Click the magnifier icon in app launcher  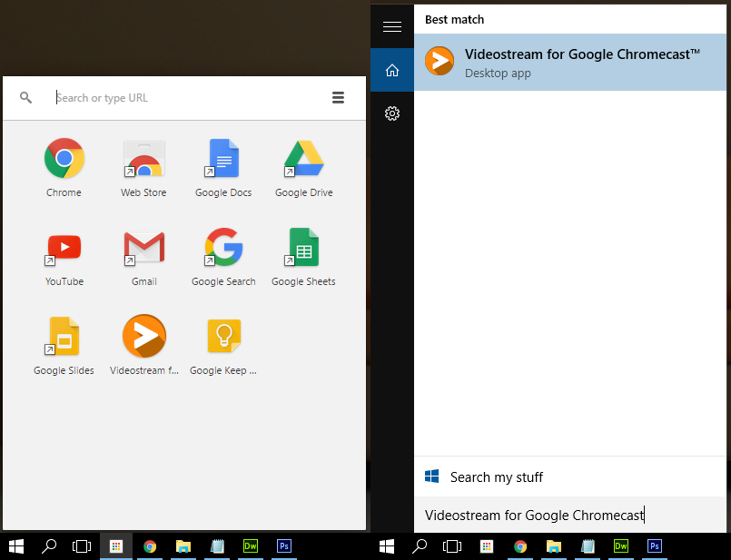(26, 98)
